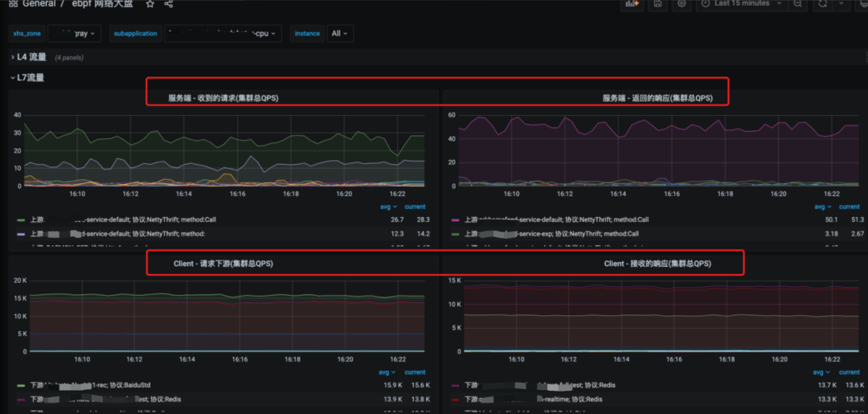Open the Last 15 minutes time picker
Image resolution: width=868 pixels, height=414 pixels.
coord(742,4)
